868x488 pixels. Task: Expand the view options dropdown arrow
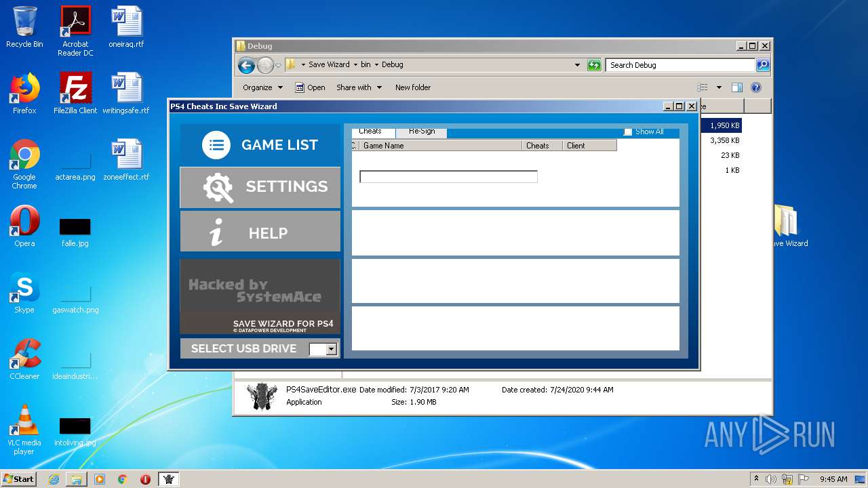[719, 87]
